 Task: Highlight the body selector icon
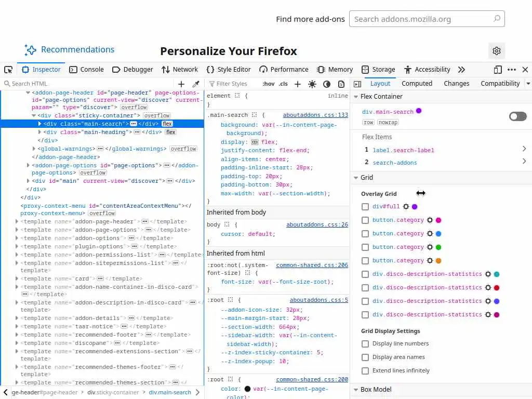[x=227, y=224]
